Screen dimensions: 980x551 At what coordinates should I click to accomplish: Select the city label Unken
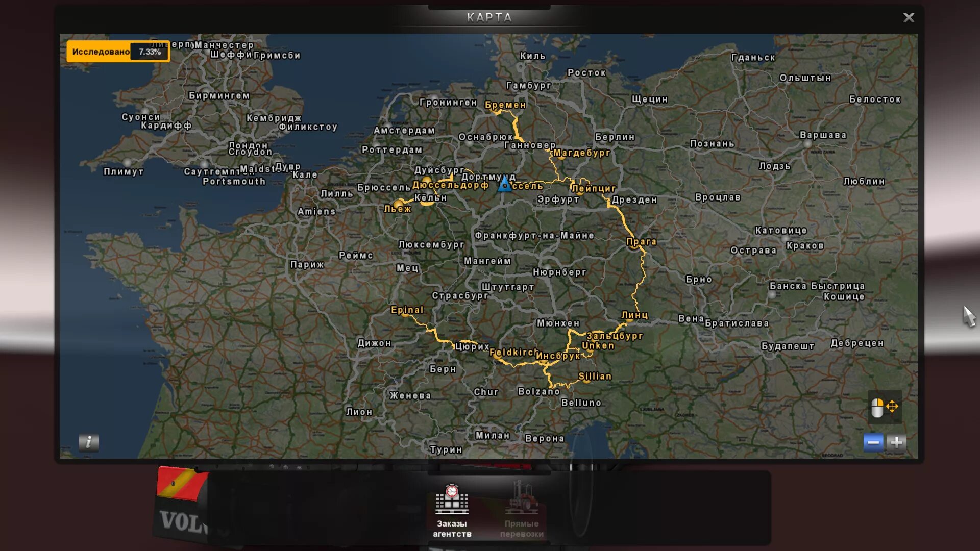[598, 346]
